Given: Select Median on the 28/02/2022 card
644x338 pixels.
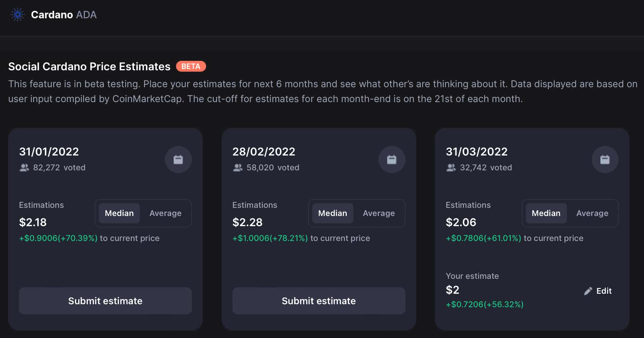Looking at the screenshot, I should click(332, 213).
